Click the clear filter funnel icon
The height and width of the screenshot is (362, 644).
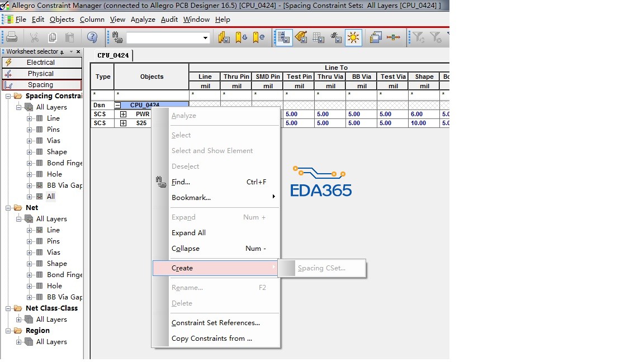coord(435,37)
